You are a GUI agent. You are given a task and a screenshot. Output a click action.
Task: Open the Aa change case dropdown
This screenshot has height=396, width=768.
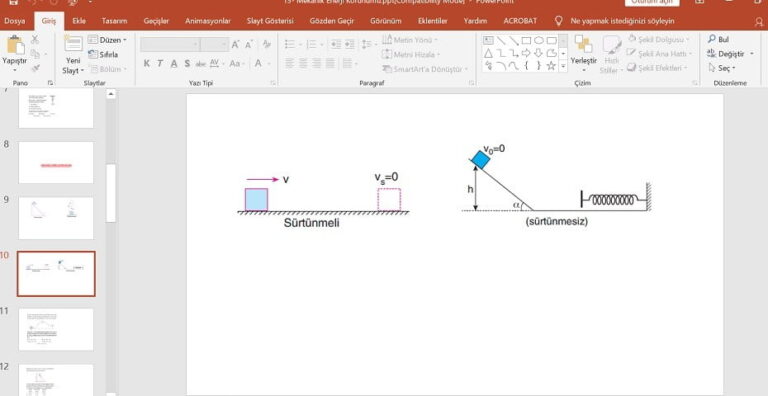coord(237,64)
